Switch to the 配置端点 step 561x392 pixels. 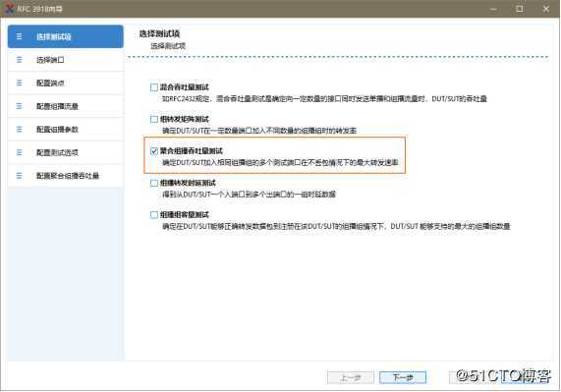(66, 83)
